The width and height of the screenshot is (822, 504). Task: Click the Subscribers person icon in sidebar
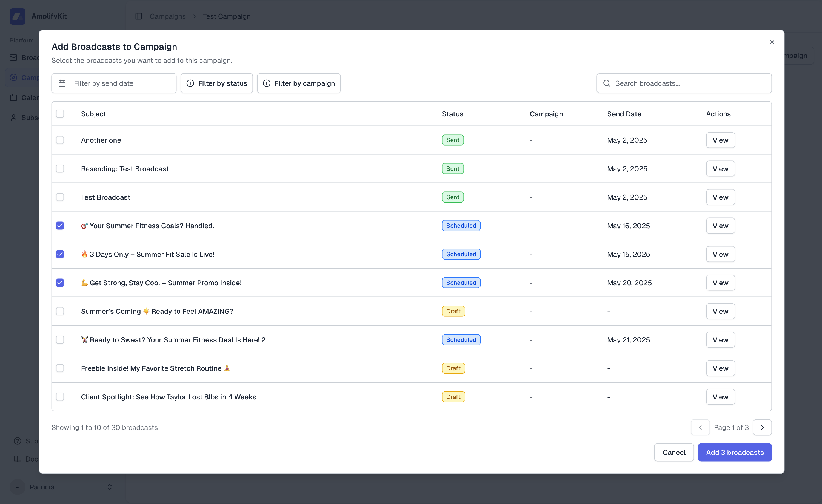[x=14, y=118]
